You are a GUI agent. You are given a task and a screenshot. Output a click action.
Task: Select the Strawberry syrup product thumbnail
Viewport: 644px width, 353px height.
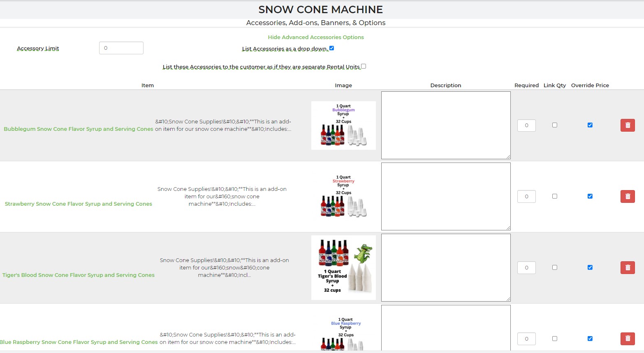[343, 197]
